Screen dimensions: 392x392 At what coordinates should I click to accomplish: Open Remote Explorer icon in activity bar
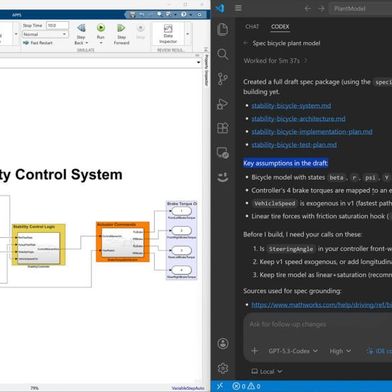tap(223, 153)
